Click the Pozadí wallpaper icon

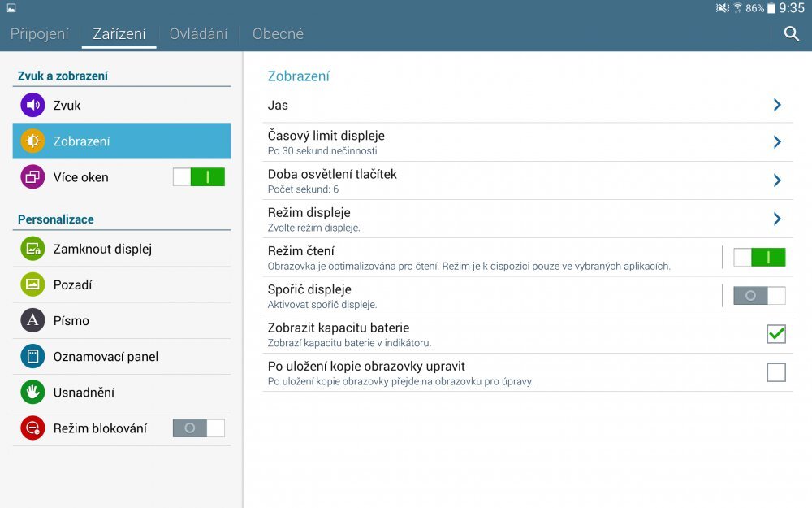pos(32,285)
